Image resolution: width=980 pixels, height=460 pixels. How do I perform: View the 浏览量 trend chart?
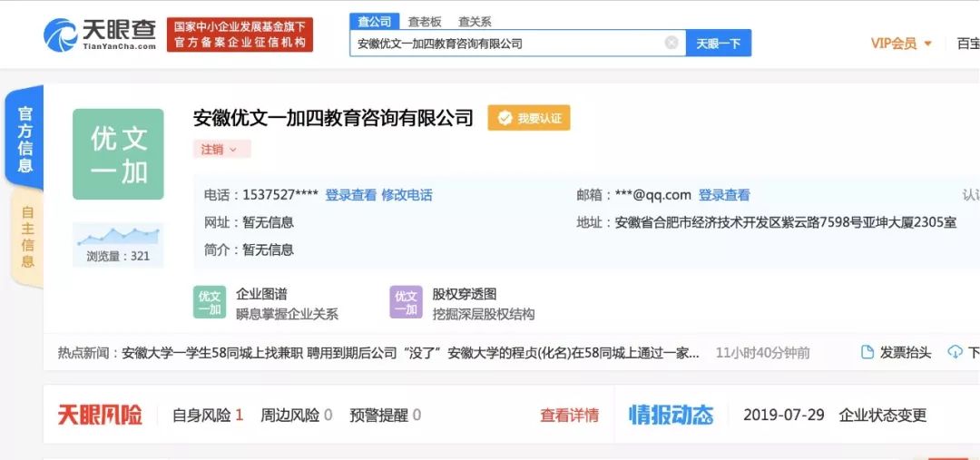(118, 244)
